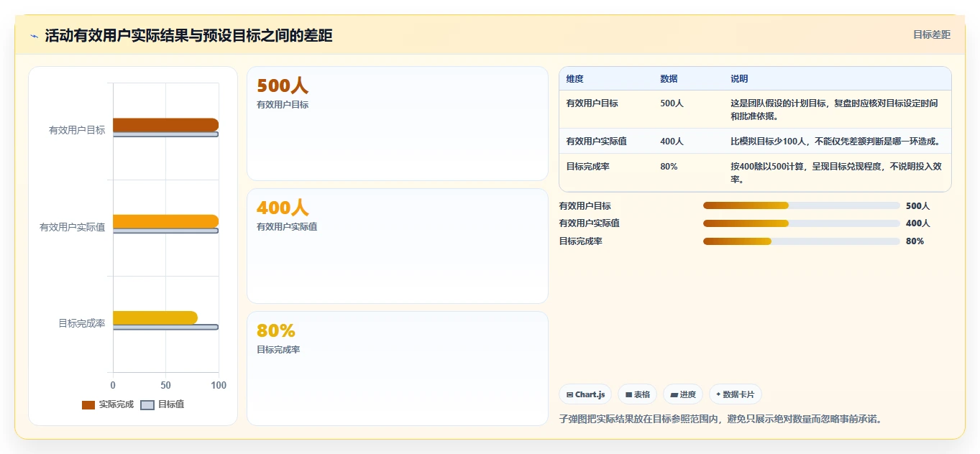This screenshot has width=980, height=454.
Task: Click the orange 有效用户实际值 chart bar
Action: [165, 221]
